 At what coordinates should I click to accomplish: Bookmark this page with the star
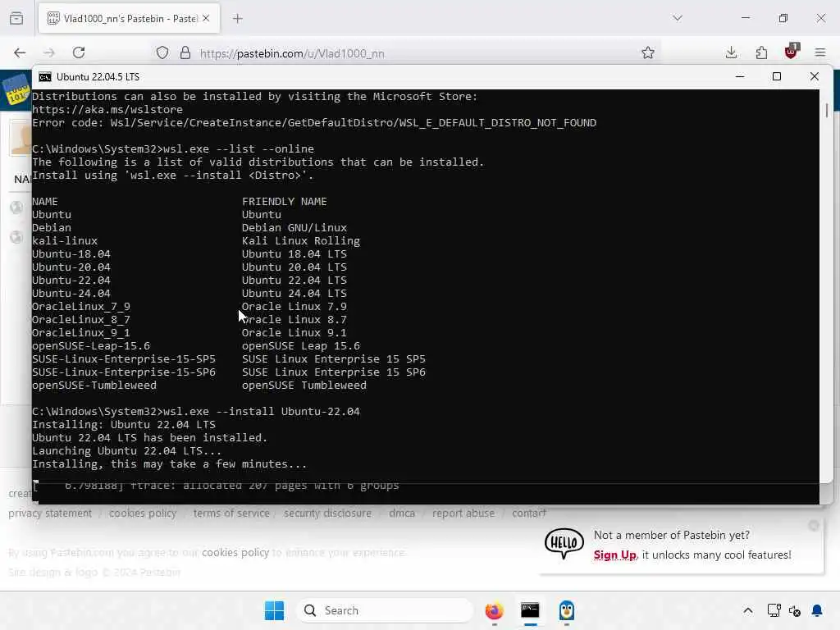(648, 52)
